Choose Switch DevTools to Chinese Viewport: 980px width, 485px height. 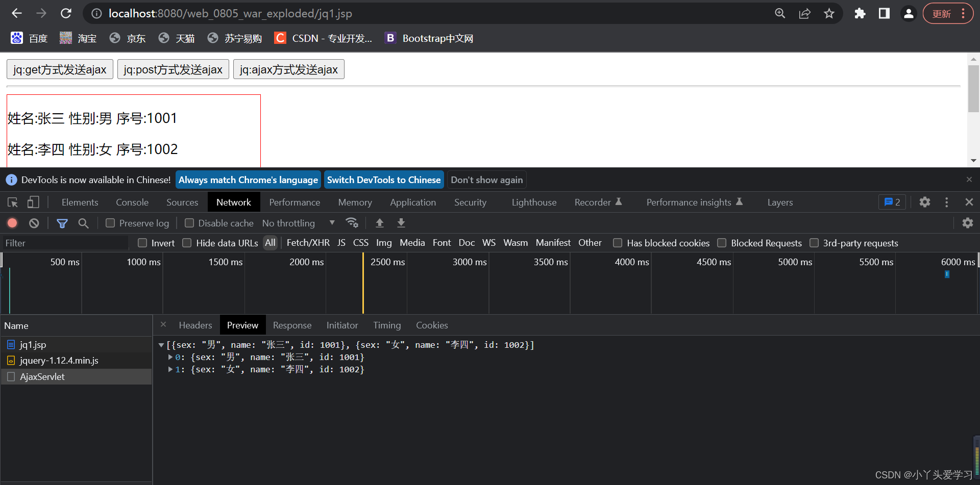click(384, 180)
